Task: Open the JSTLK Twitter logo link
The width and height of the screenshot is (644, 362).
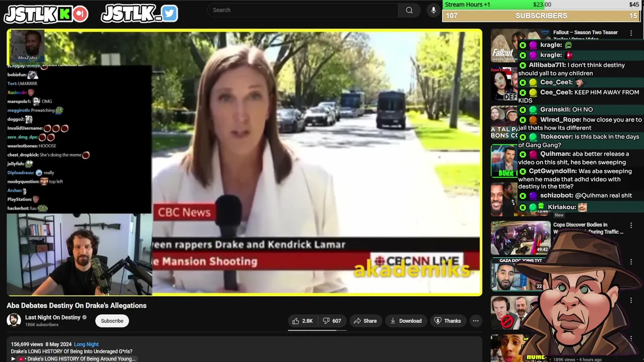Action: [139, 14]
